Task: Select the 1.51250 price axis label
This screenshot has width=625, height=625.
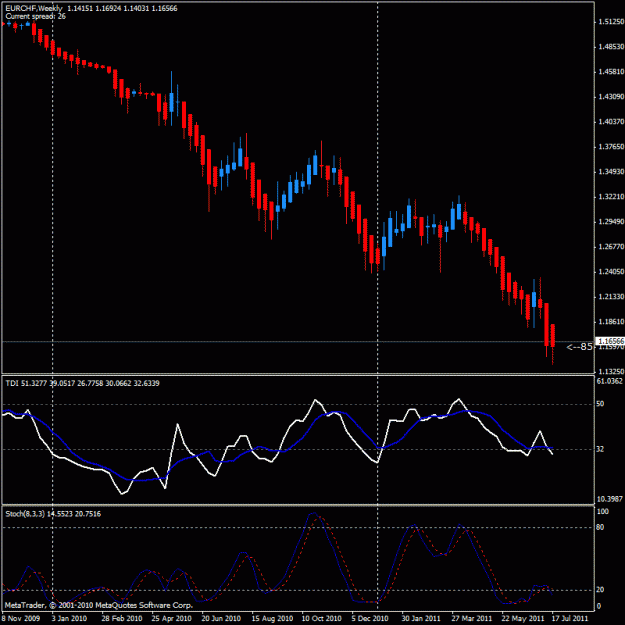Action: tap(611, 22)
